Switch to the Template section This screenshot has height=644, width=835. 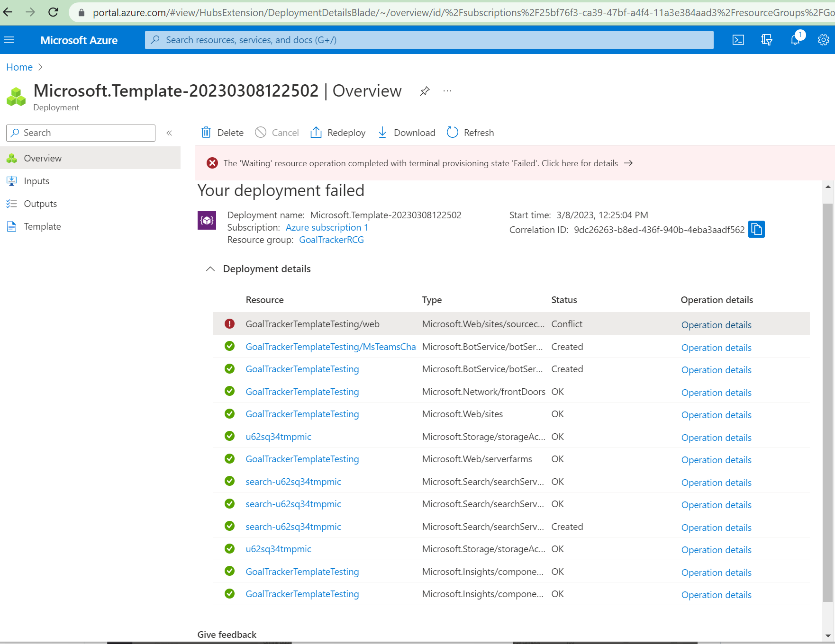tap(42, 226)
